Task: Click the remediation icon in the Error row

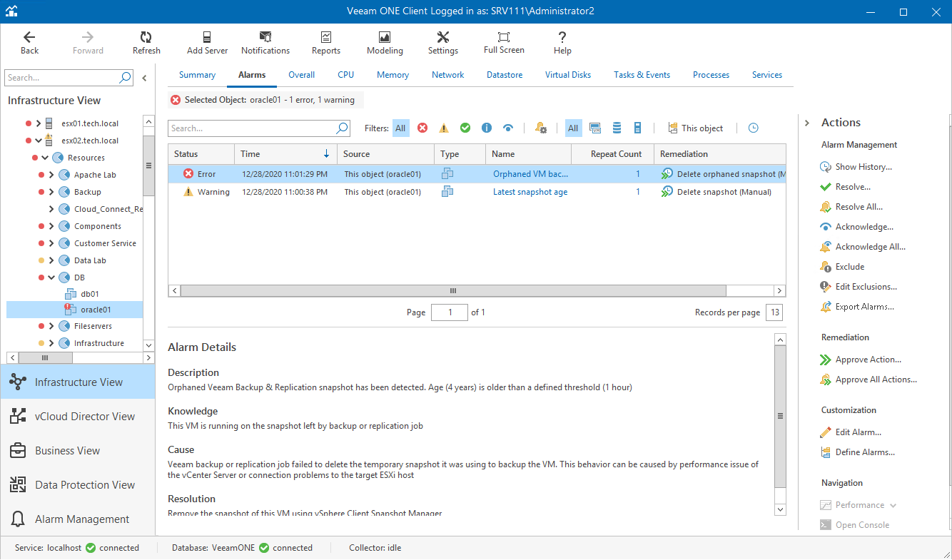Action: [x=667, y=174]
